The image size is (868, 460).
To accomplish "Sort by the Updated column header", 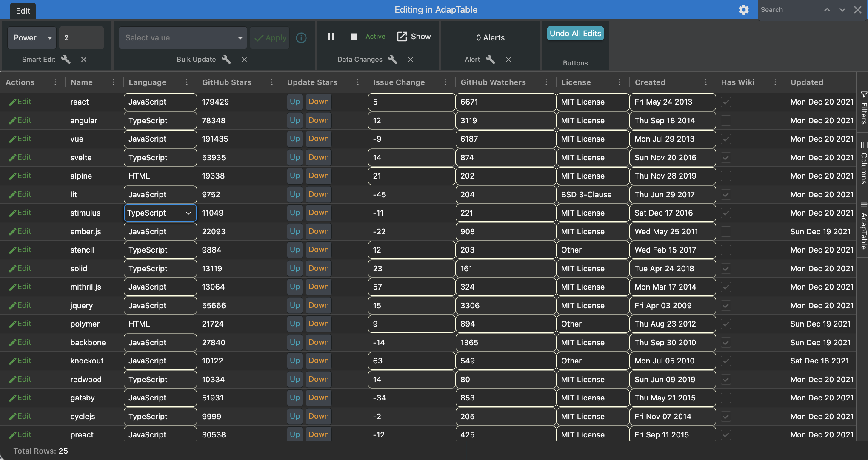I will coord(807,82).
